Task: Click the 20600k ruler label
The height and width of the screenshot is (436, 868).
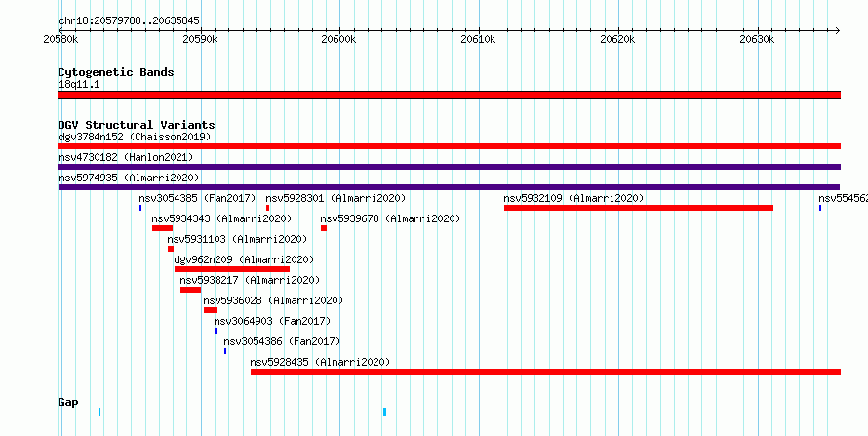Action: coord(338,40)
